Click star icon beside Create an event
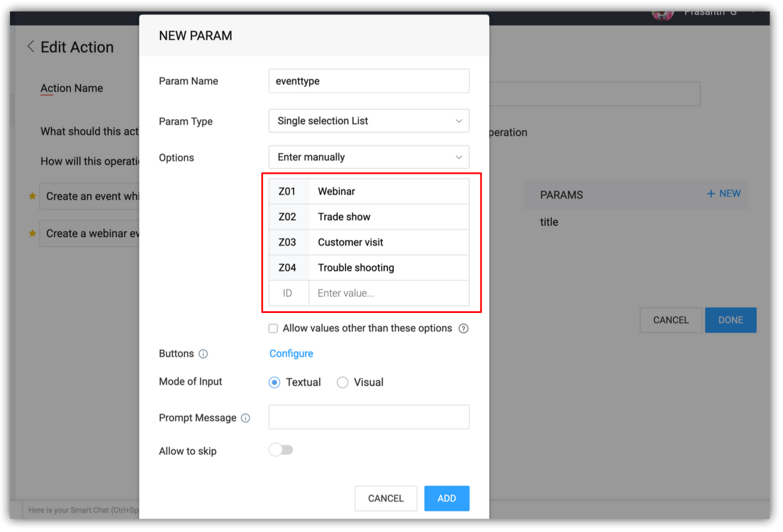The width and height of the screenshot is (783, 532). point(32,196)
